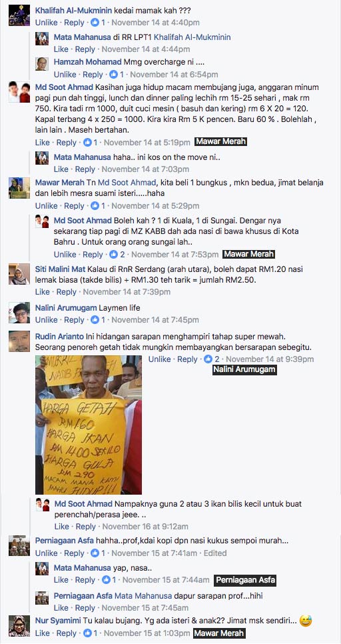The image size is (341, 644).
Task: Open Rudin Arianto's profile name link
Action: click(x=60, y=337)
